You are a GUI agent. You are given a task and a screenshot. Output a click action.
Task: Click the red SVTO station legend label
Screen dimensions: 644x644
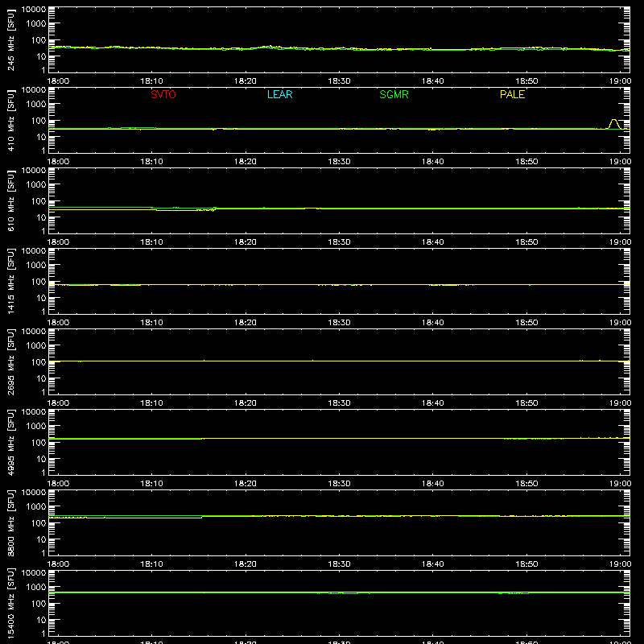coord(163,94)
